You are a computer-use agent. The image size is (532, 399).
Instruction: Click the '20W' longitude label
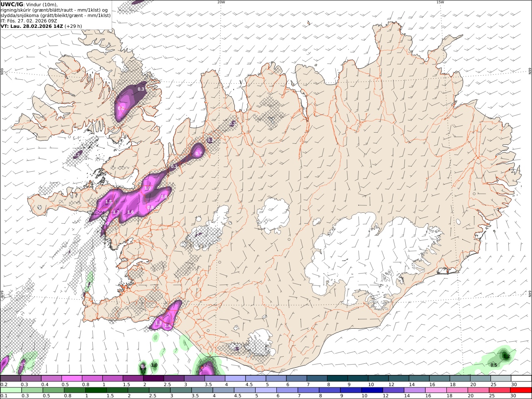pos(221,2)
